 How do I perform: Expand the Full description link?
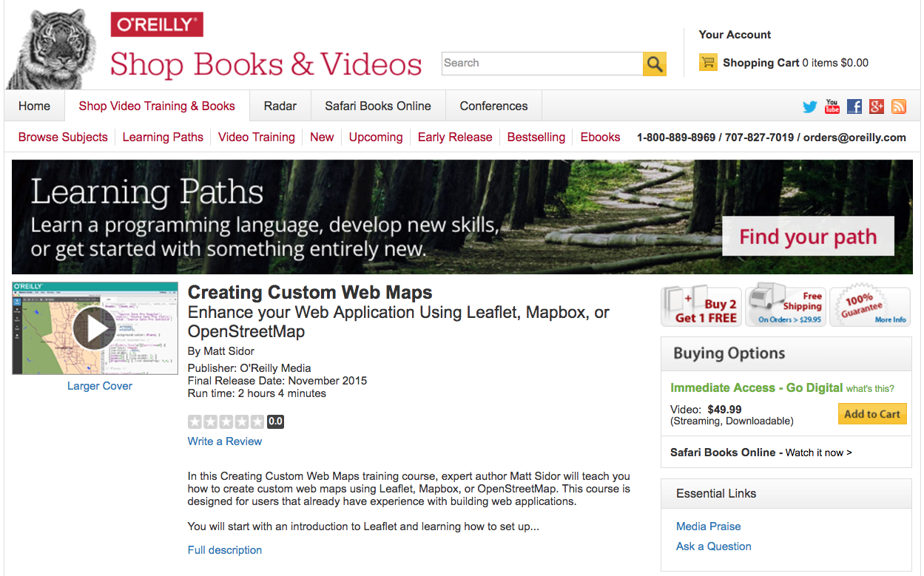(225, 550)
